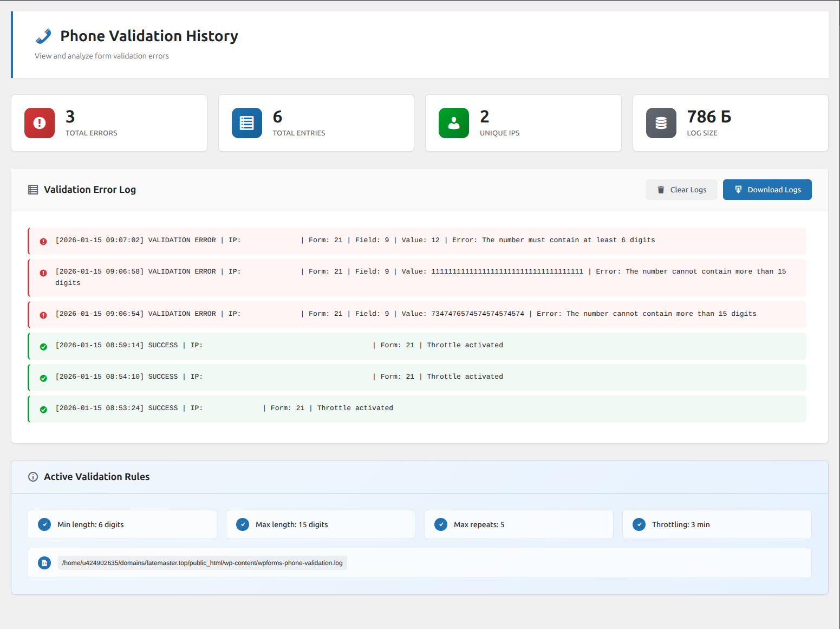The image size is (840, 629).
Task: Click the gray Log Size database icon
Action: 661,123
